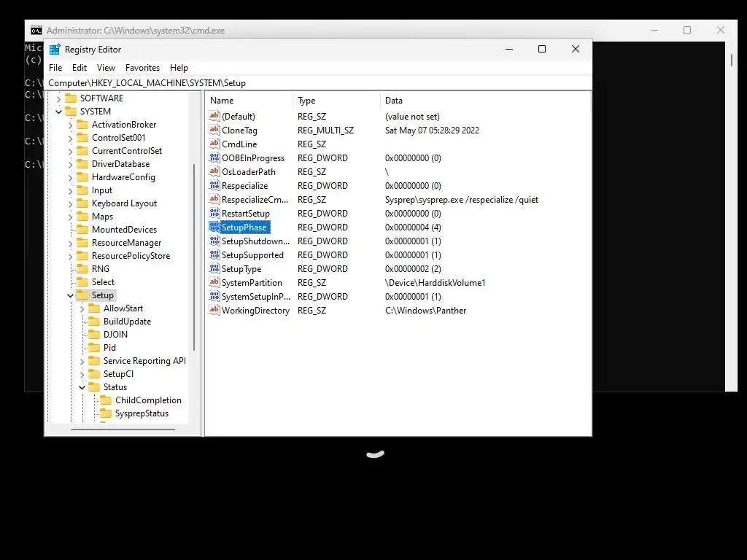
Task: Click the cmd.exe window title icon
Action: pos(36,31)
